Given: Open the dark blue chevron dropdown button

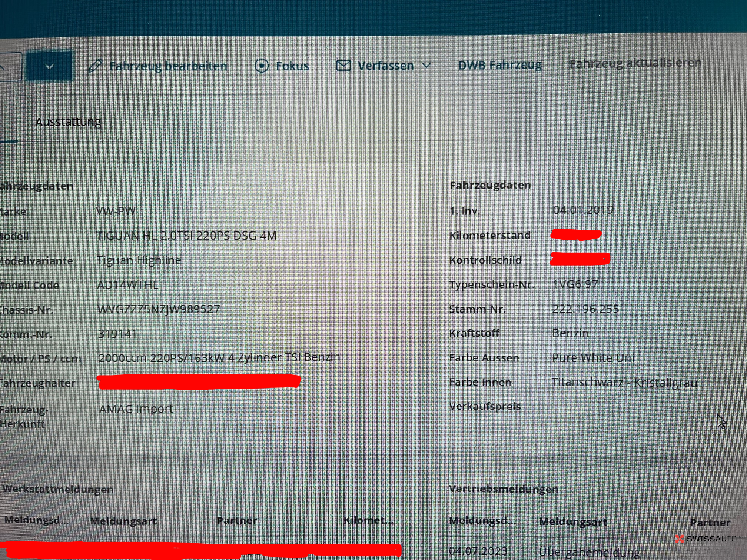Looking at the screenshot, I should [x=50, y=66].
